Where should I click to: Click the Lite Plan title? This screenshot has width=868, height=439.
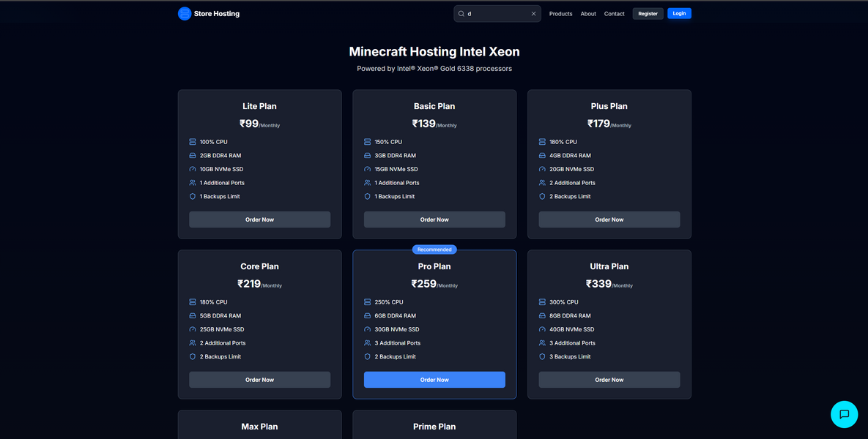click(259, 106)
